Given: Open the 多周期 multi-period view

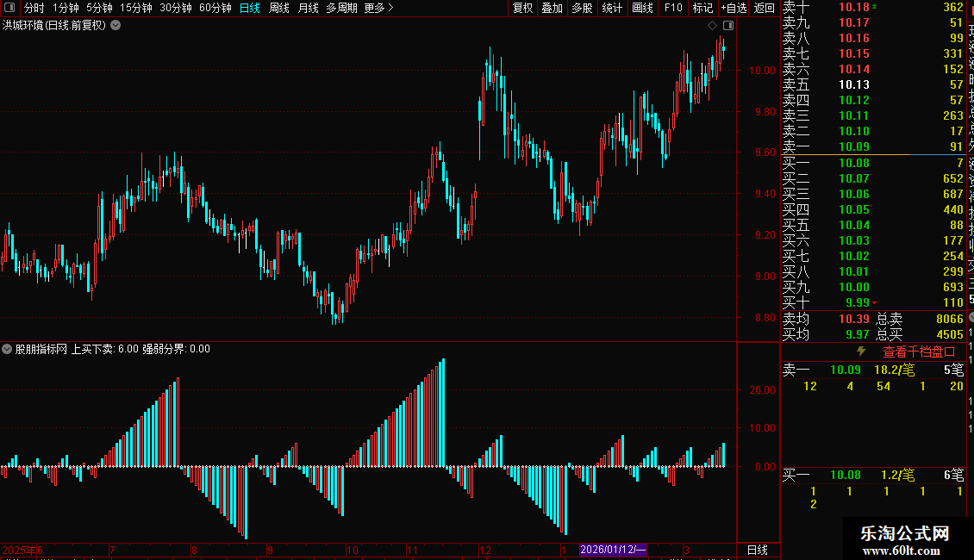Looking at the screenshot, I should 341,8.
